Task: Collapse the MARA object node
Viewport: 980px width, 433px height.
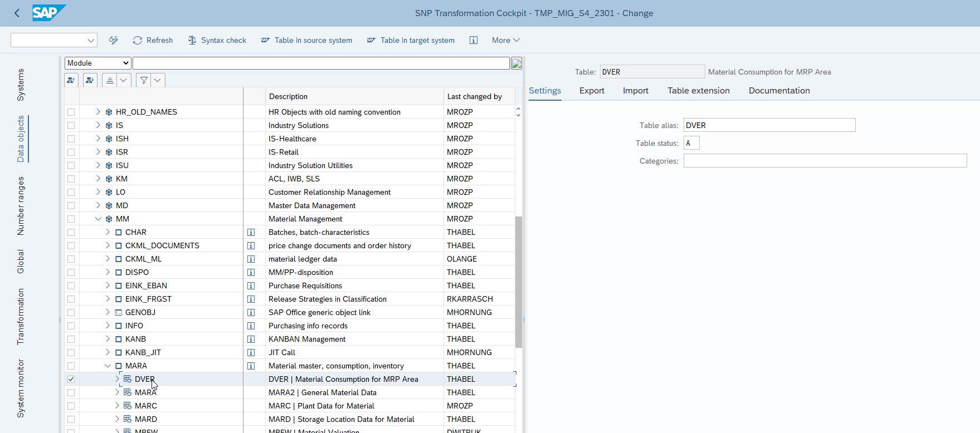Action: (x=108, y=366)
